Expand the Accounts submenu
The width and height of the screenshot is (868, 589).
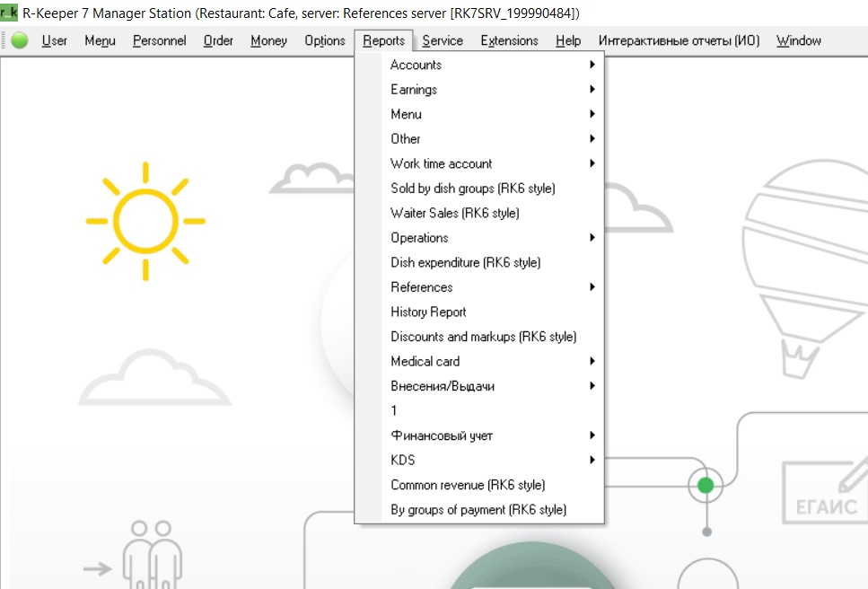(x=478, y=65)
